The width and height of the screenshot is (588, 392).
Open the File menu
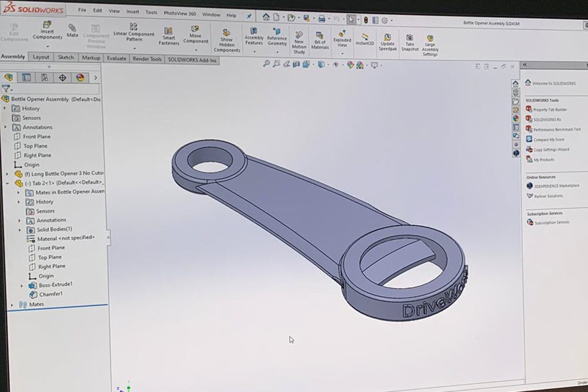tap(82, 10)
